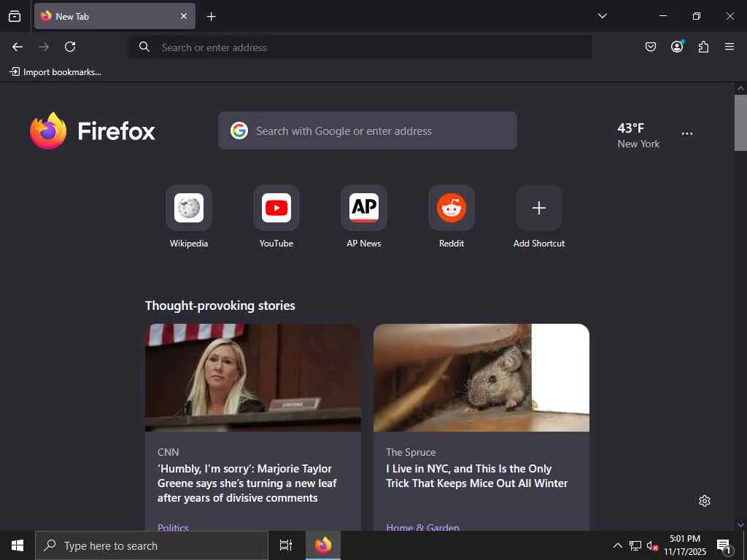The image size is (747, 560).
Task: Open the Windows Start menu
Action: coord(18,545)
